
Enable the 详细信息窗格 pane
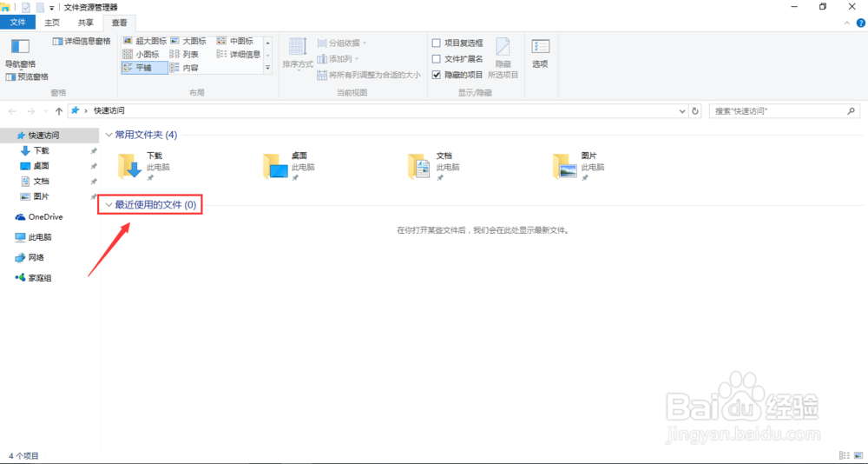82,41
